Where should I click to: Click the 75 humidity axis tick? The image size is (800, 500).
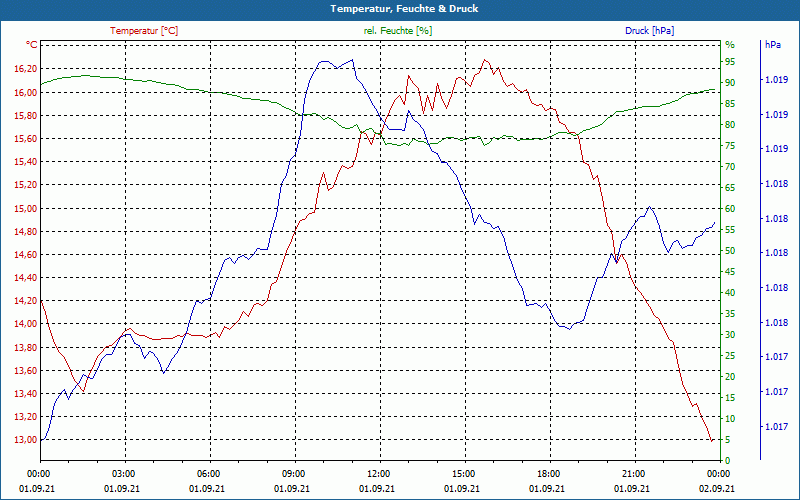(x=730, y=146)
